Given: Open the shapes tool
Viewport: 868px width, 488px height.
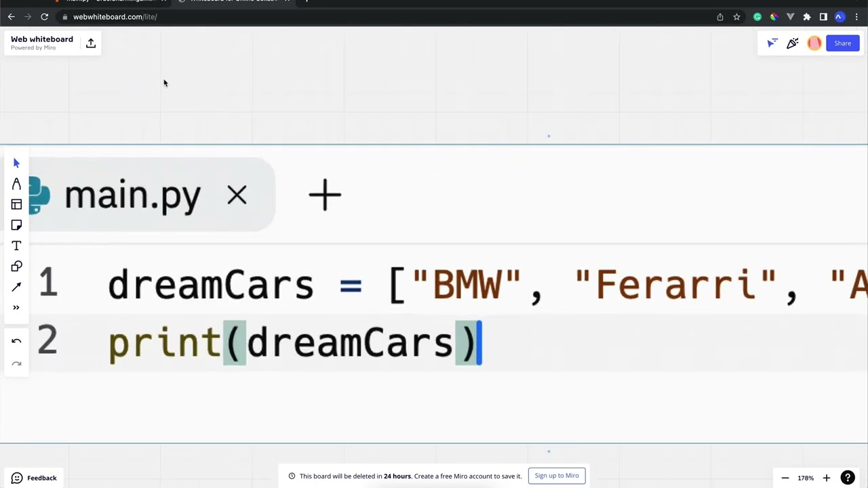Looking at the screenshot, I should 16,266.
